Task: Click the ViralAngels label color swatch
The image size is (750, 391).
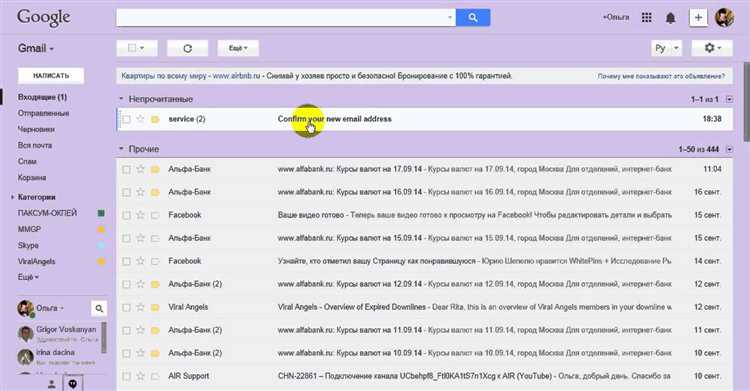Action: tap(101, 261)
